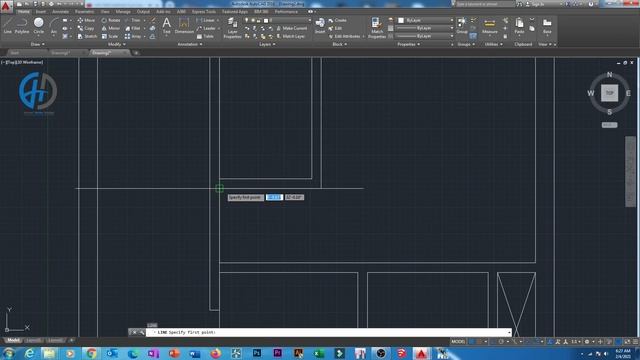
Task: Select the Line tool
Action: click(8, 25)
